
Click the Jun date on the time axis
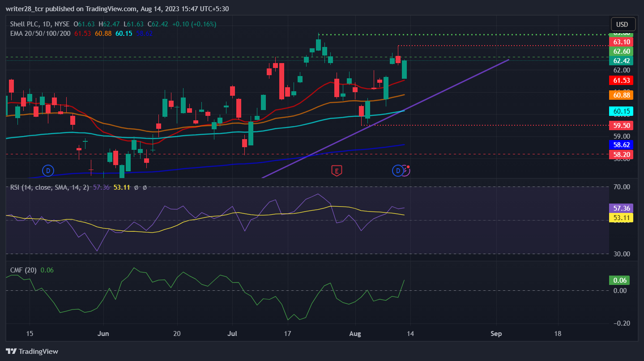click(103, 334)
